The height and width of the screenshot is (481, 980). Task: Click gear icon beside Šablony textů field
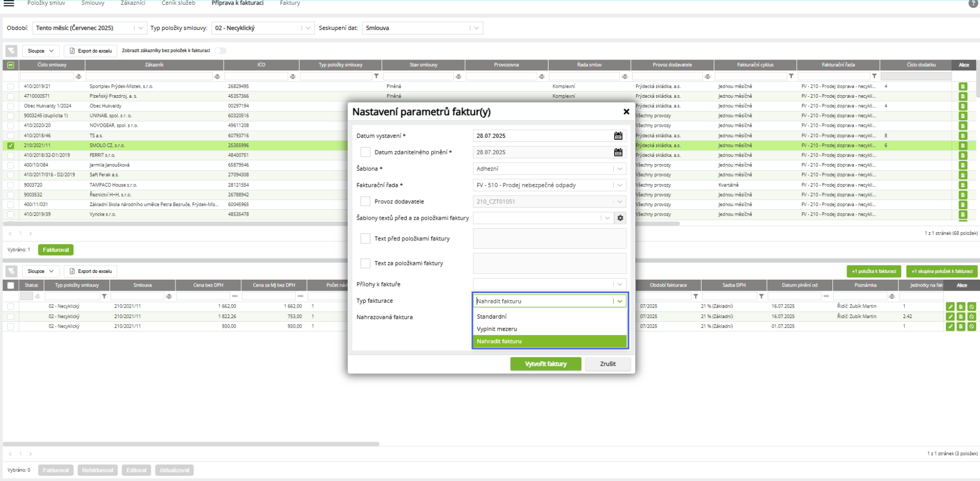coord(620,218)
